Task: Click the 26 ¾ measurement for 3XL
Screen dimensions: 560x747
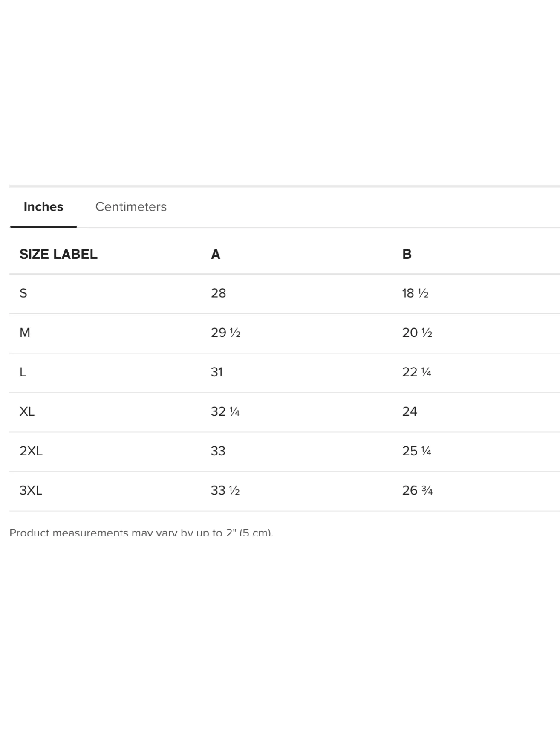Action: [418, 490]
